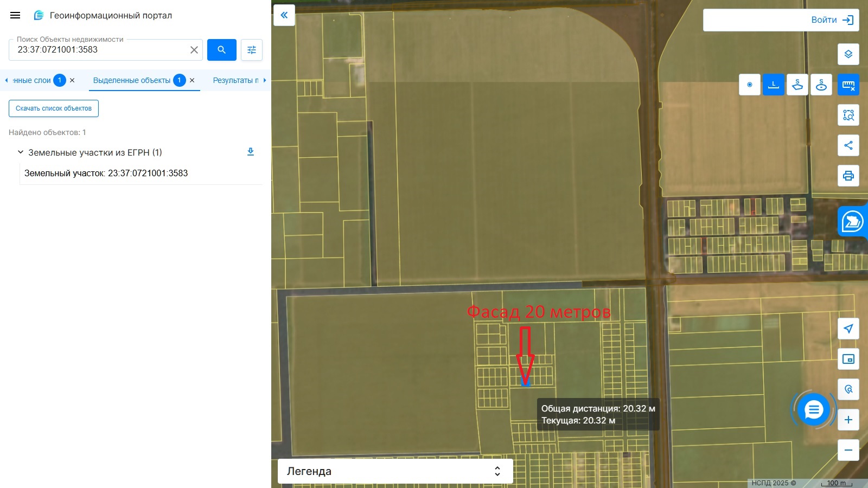Click the share map icon
This screenshot has height=488, width=868.
(x=848, y=145)
